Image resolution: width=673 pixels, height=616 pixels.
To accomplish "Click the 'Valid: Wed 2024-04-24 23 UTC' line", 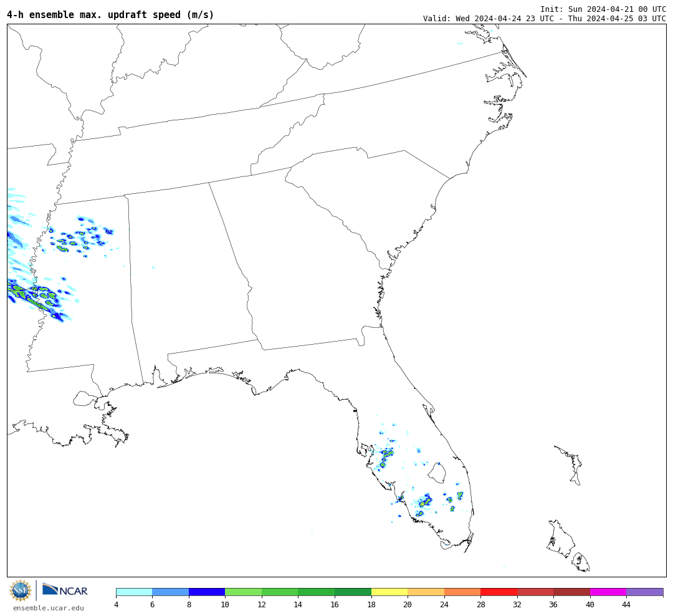I will pos(544,19).
